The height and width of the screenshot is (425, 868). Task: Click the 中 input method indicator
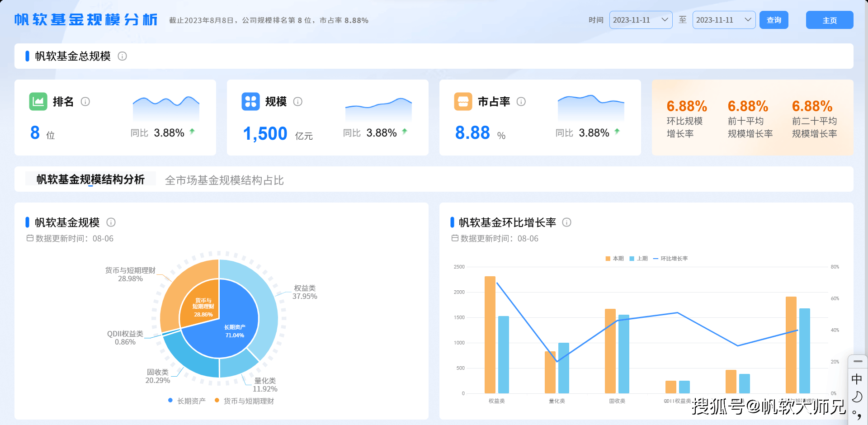coord(856,379)
